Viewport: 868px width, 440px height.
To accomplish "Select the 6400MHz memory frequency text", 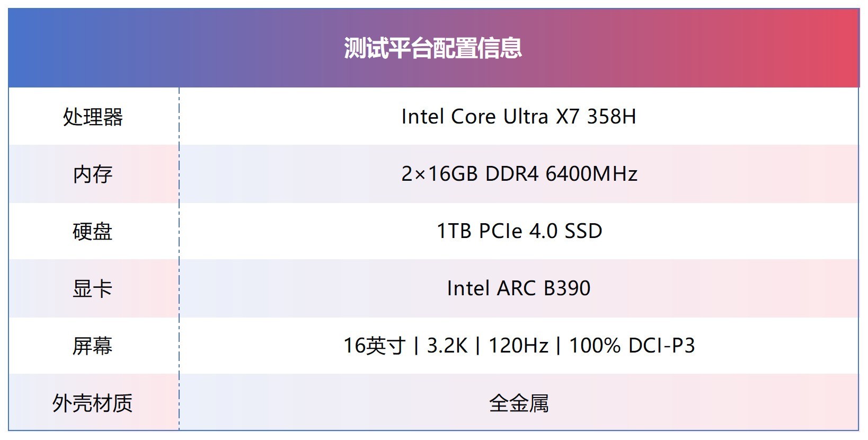I will tap(591, 174).
